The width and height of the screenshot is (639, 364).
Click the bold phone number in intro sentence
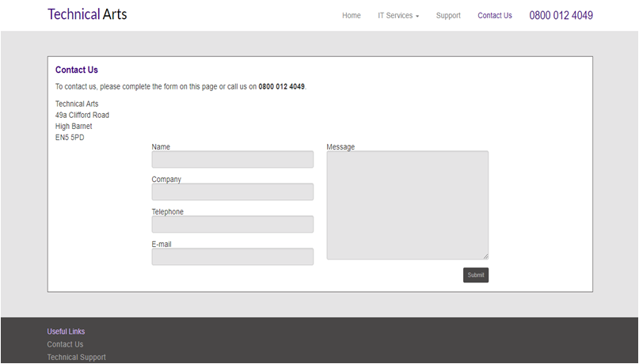tap(281, 87)
